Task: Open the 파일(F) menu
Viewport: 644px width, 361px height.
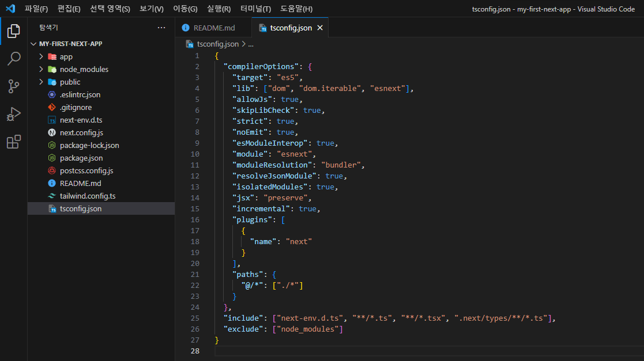Action: [36, 9]
